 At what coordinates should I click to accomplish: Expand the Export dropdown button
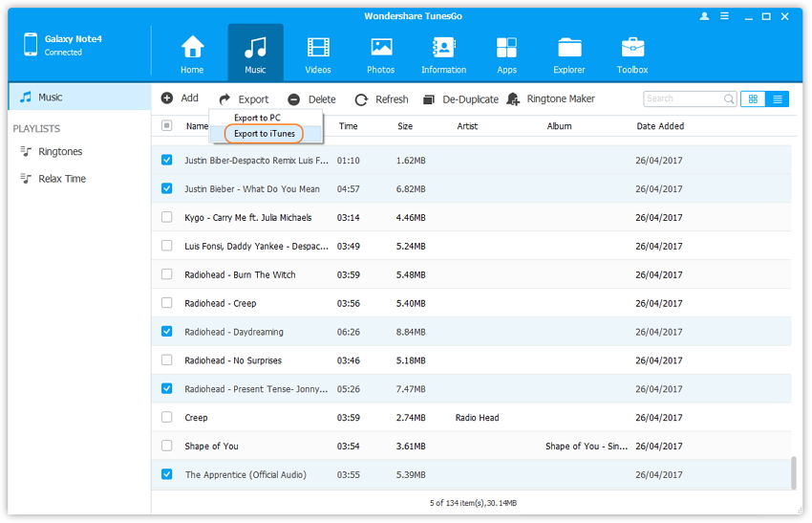(244, 99)
